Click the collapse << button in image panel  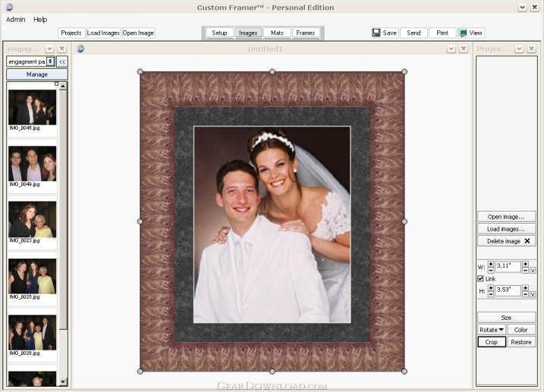62,61
